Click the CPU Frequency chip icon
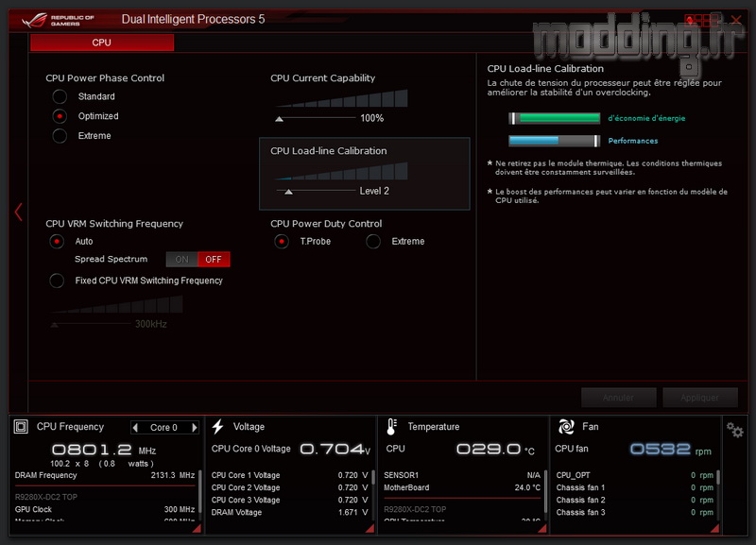 point(21,427)
